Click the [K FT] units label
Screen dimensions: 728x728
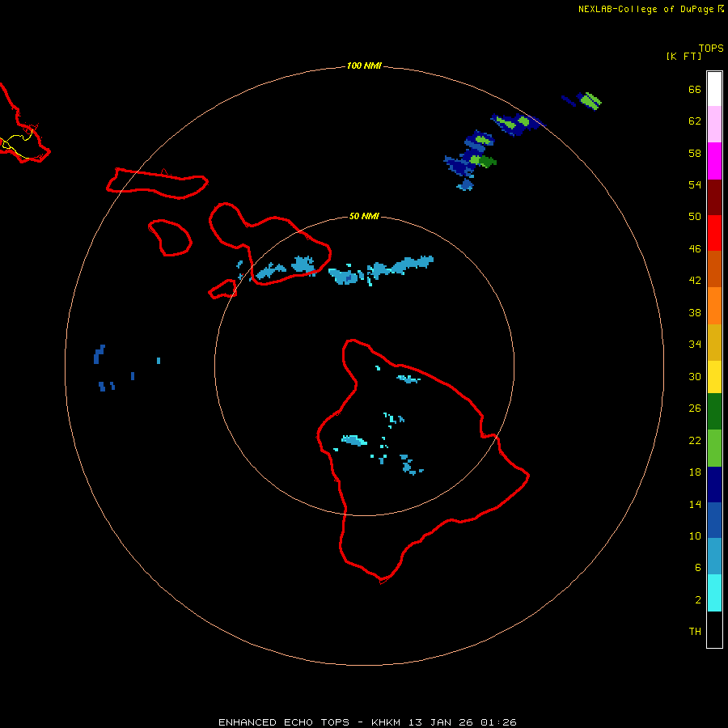click(684, 56)
